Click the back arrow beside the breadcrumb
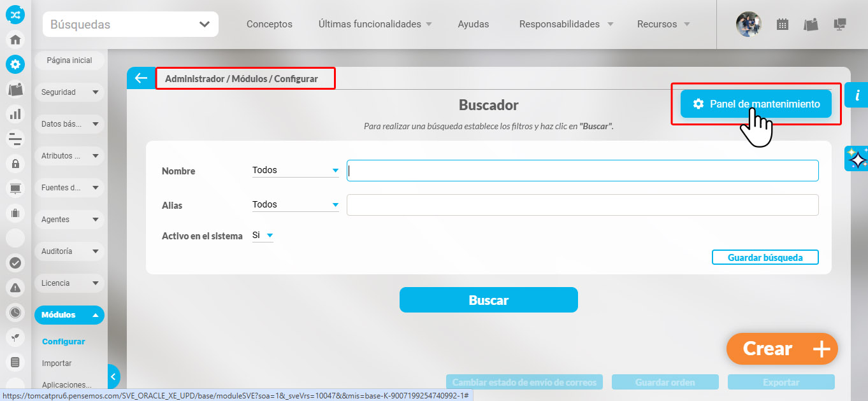The image size is (868, 401). pos(141,78)
